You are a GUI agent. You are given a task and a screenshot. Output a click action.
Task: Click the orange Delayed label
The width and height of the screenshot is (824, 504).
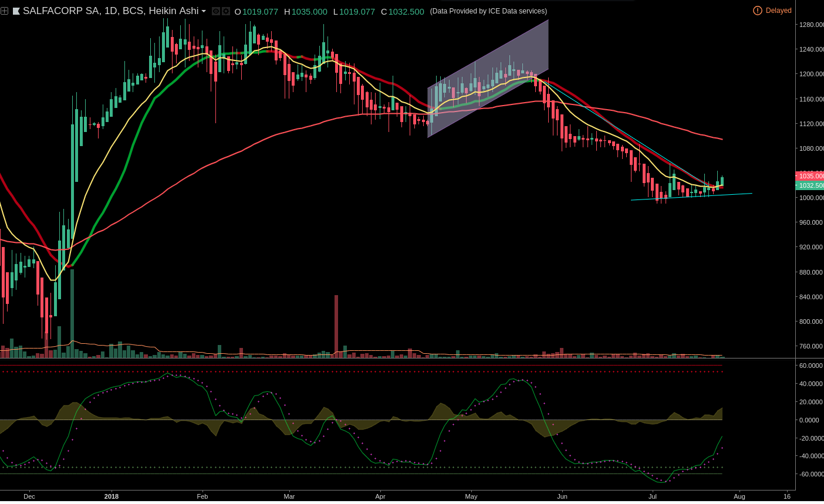pyautogui.click(x=779, y=11)
